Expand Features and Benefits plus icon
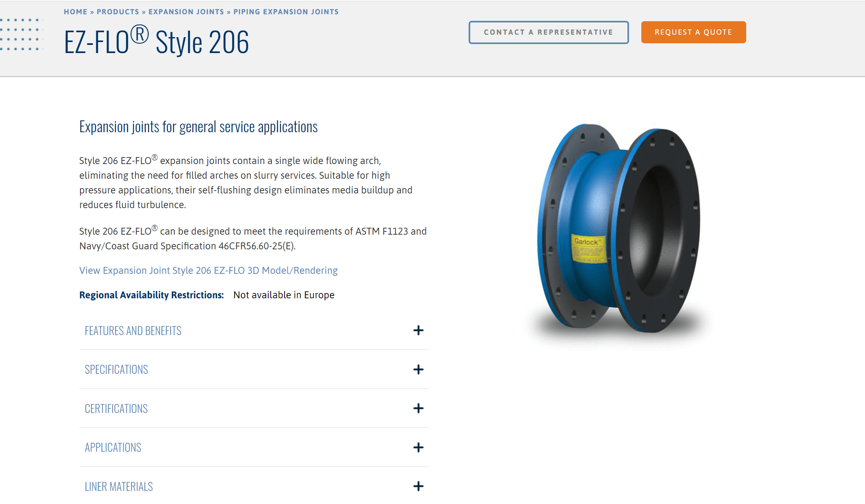The height and width of the screenshot is (504, 865). coord(418,330)
